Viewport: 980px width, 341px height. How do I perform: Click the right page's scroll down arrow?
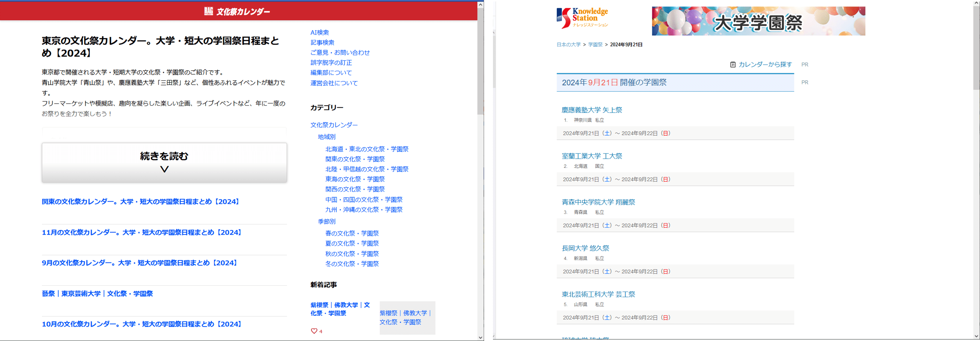[x=977, y=337]
